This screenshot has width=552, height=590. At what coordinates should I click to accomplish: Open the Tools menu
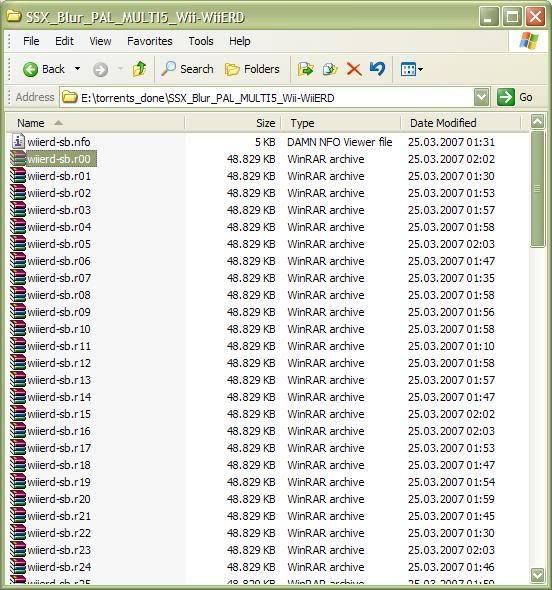(201, 41)
